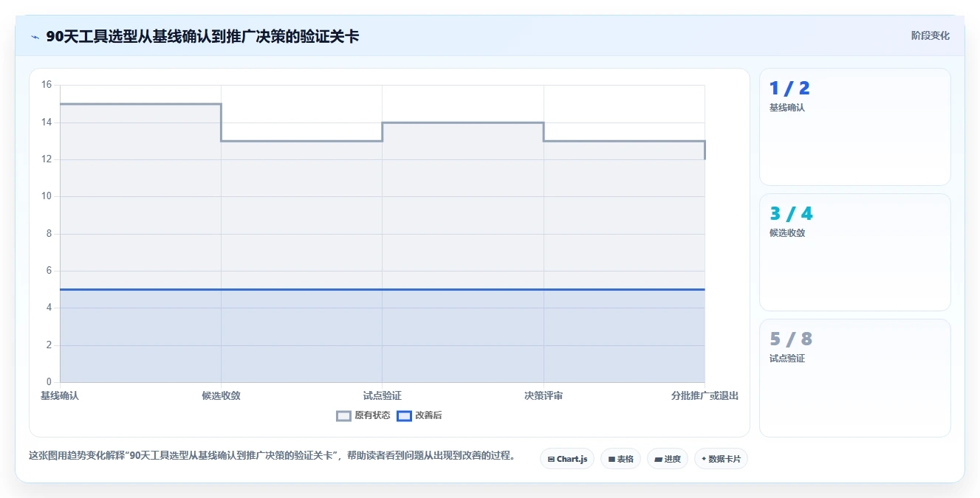This screenshot has width=980, height=498.
Task: Select the 表格 tag
Action: tap(620, 459)
